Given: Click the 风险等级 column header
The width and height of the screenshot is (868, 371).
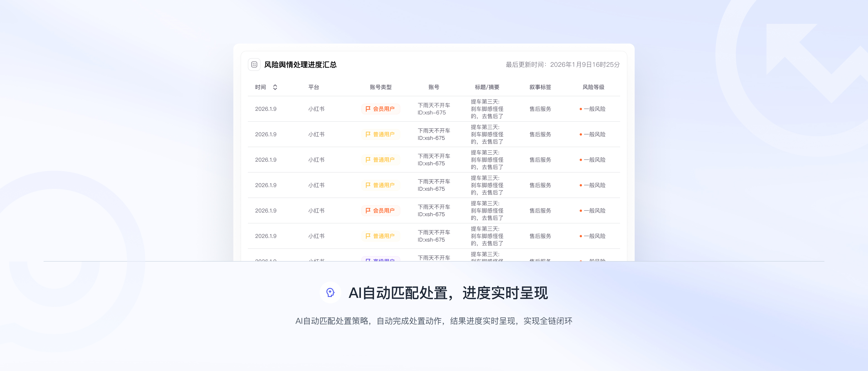Looking at the screenshot, I should [593, 87].
